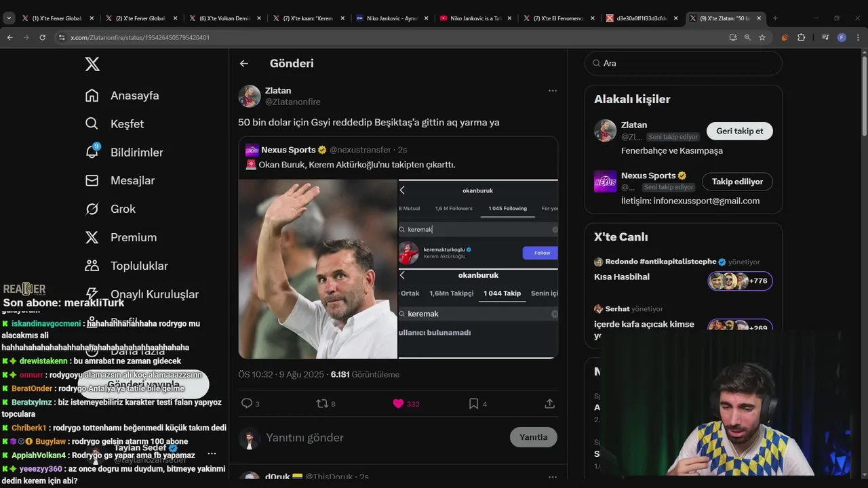Viewport: 868px width, 488px height.
Task: Join the Kısa Hasbihal live space
Action: [622, 277]
